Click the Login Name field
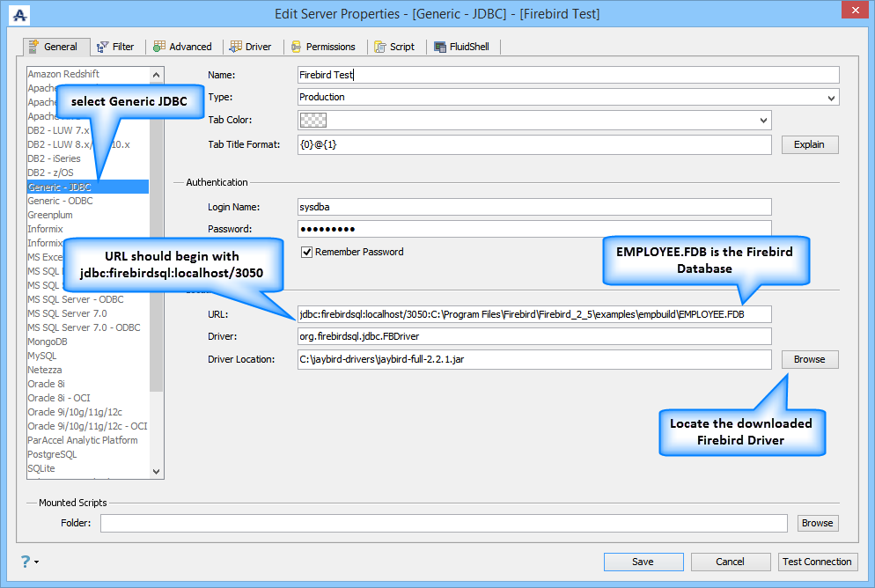 pos(534,207)
